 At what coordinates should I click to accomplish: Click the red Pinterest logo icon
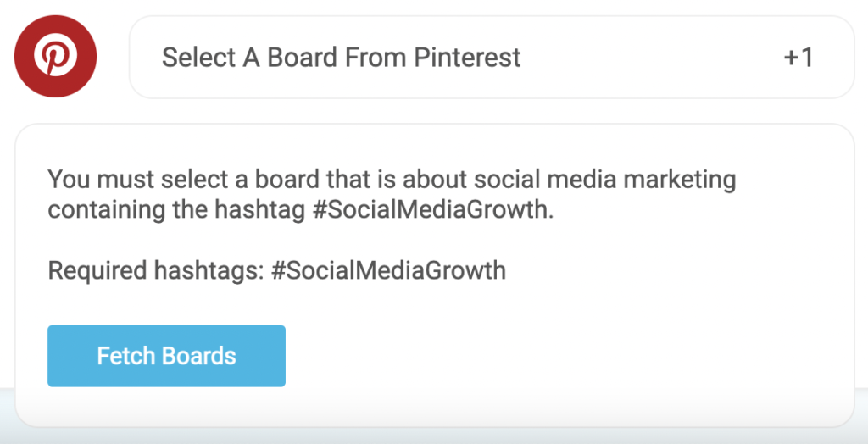tap(55, 56)
